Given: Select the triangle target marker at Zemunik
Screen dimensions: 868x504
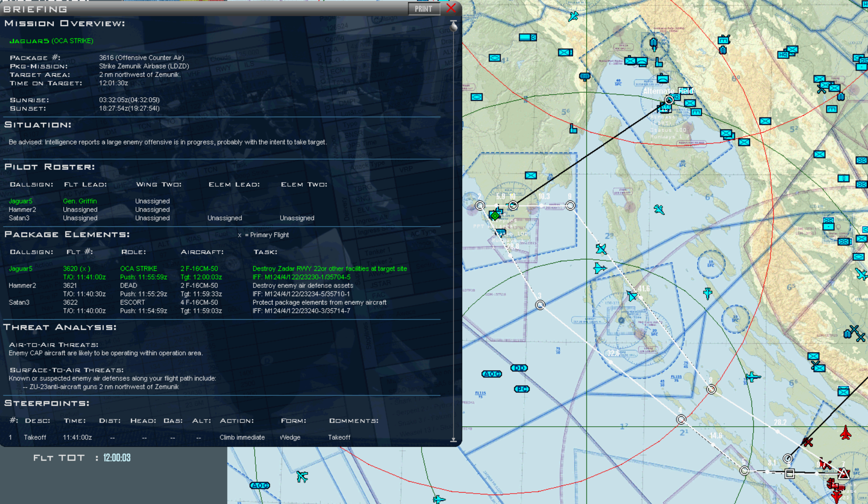Looking at the screenshot, I should (844, 473).
